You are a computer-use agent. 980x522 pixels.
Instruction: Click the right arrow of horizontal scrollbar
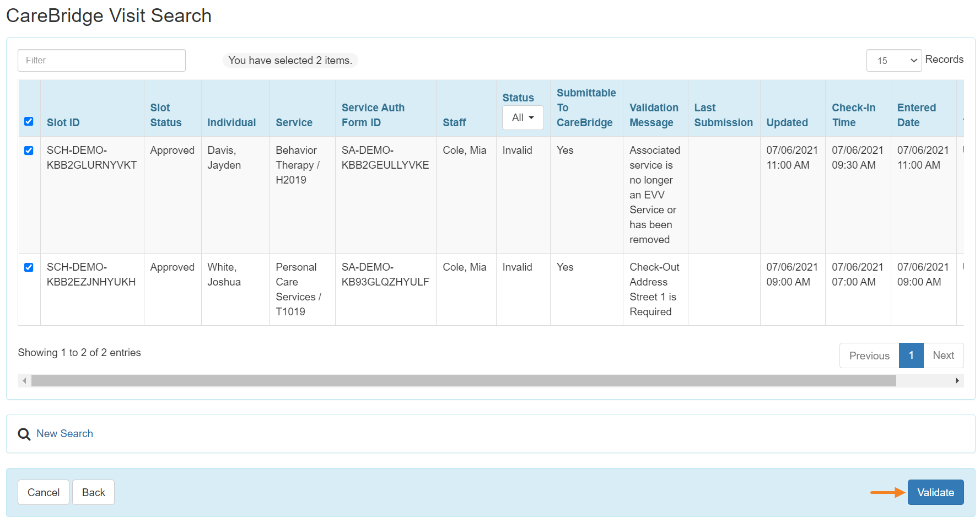pyautogui.click(x=957, y=380)
